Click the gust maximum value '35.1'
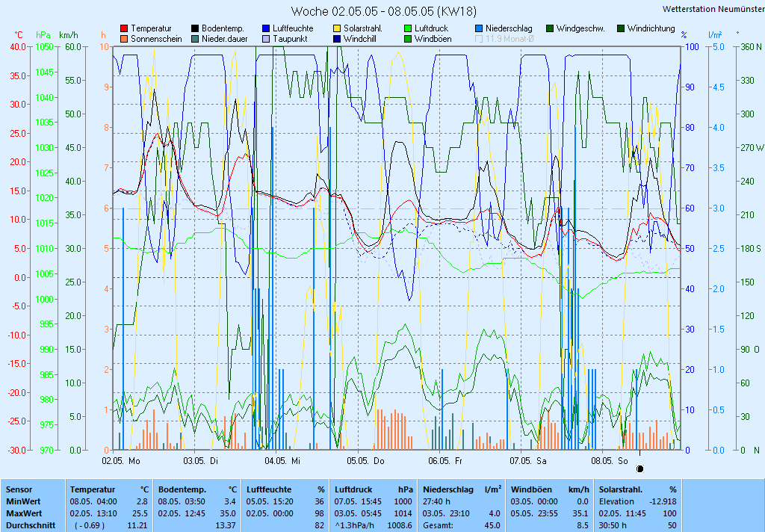 [x=581, y=513]
